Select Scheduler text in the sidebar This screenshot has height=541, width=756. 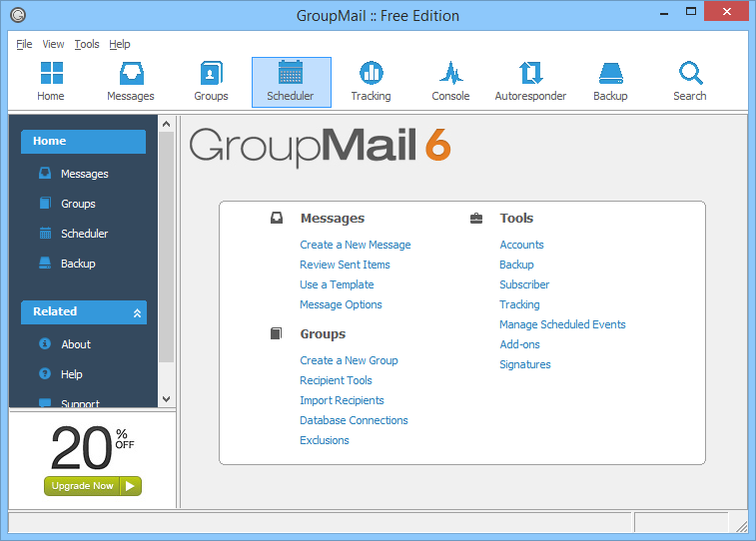(84, 234)
